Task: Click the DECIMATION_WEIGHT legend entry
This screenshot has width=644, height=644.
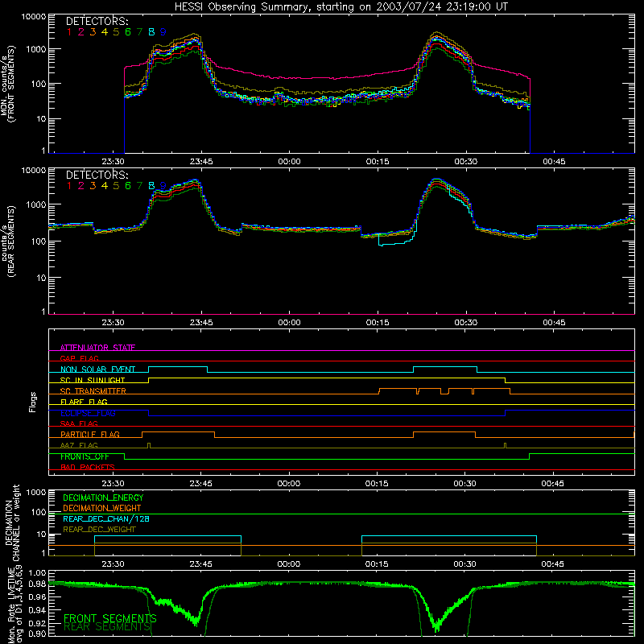Action: (x=102, y=508)
